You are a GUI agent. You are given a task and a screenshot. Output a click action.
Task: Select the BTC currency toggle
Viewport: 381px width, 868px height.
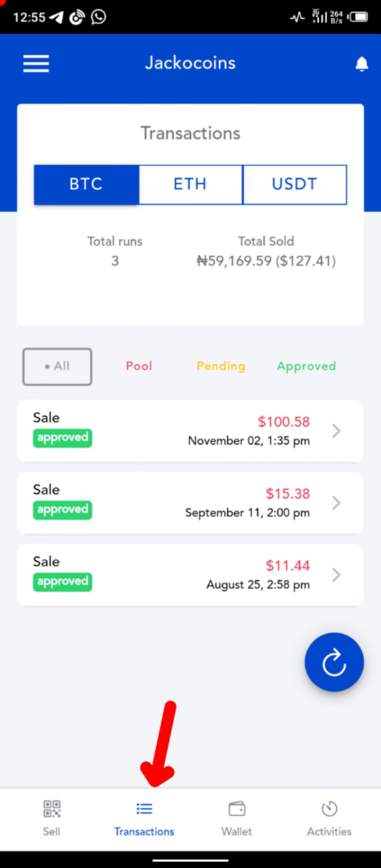click(86, 184)
